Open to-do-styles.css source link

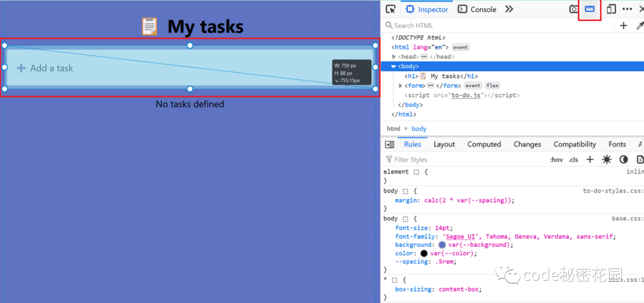pyautogui.click(x=613, y=191)
